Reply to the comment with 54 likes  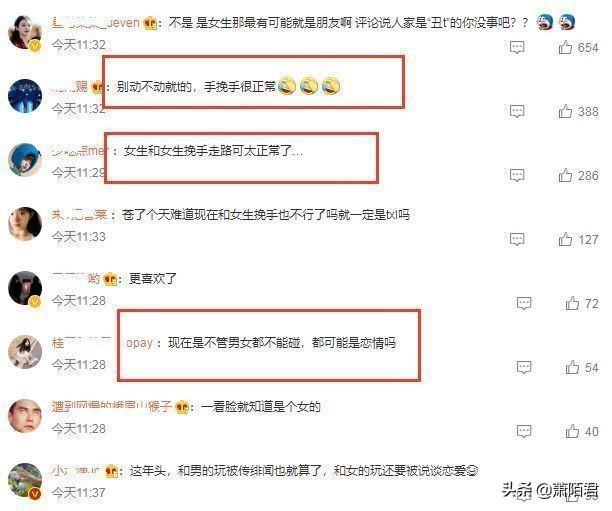click(x=524, y=367)
